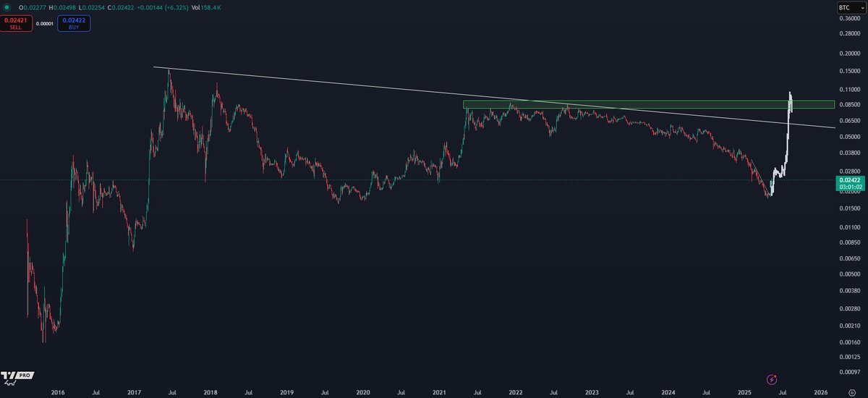Screen dimensions: 868x398
Task: Click 0.00650 on the price scale
Action: pos(848,258)
